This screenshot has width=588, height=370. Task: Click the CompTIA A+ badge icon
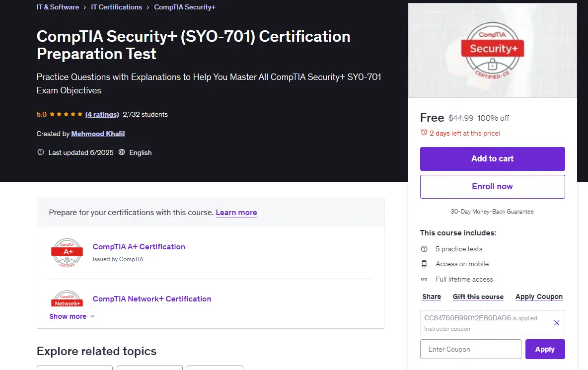pyautogui.click(x=67, y=253)
